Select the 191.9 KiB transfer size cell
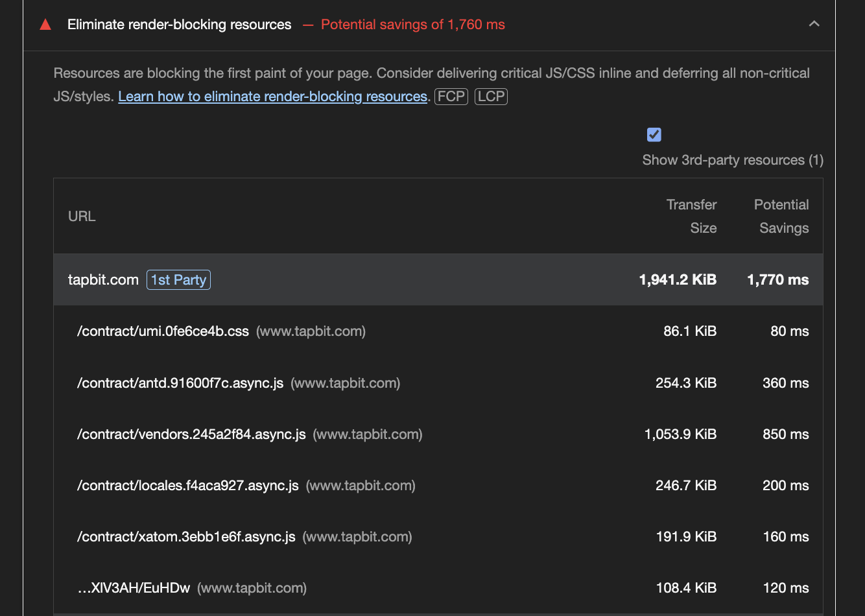Screen dimensions: 865x616 [x=686, y=537]
